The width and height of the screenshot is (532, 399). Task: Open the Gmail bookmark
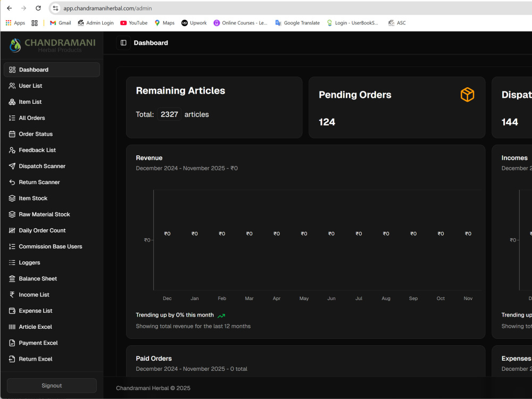click(61, 23)
